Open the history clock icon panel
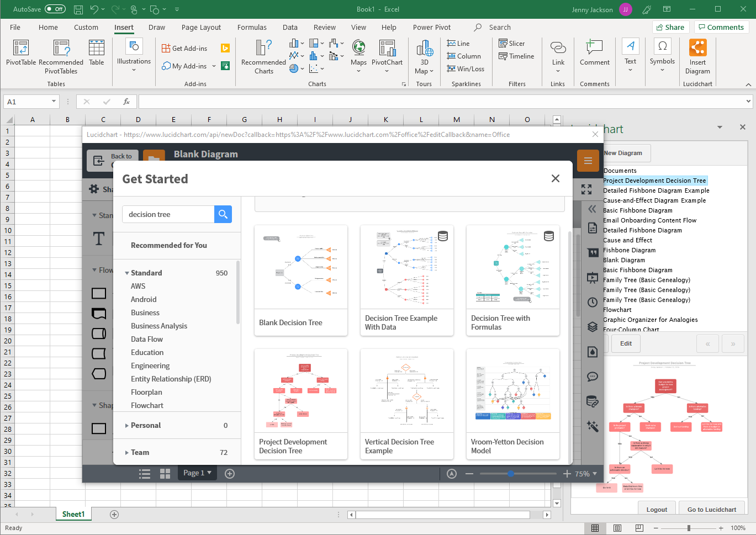The width and height of the screenshot is (756, 535). pyautogui.click(x=593, y=302)
